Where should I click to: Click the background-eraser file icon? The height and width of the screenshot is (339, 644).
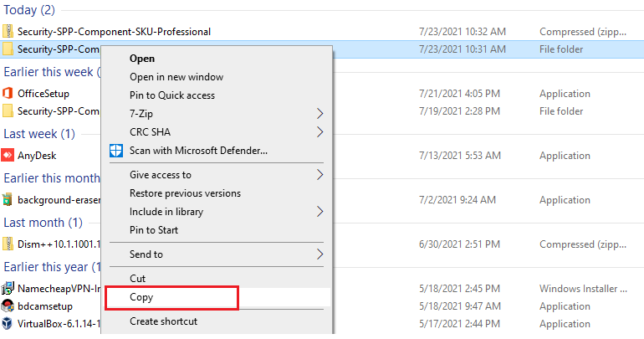point(8,200)
